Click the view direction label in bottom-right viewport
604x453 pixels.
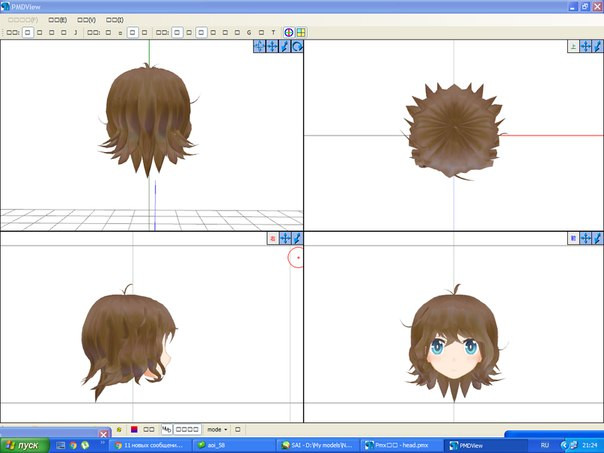click(573, 238)
